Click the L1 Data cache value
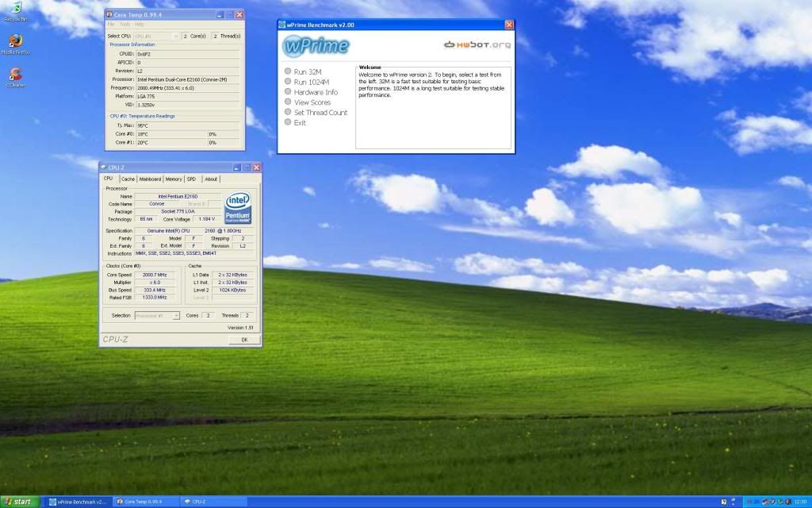Viewport: 812px width, 508px height. pyautogui.click(x=233, y=275)
